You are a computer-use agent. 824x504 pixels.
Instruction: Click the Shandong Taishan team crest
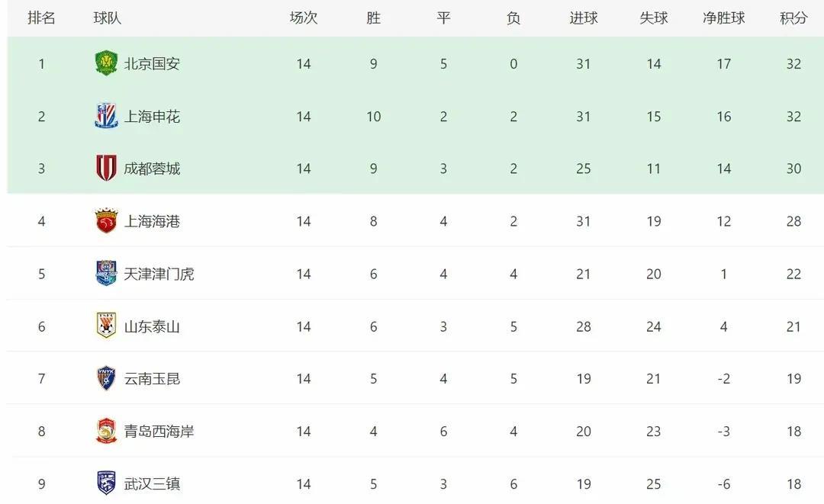pos(106,326)
